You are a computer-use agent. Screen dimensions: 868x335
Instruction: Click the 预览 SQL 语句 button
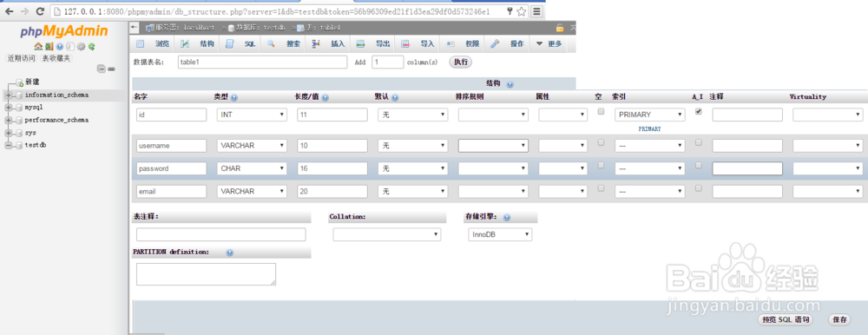point(786,320)
